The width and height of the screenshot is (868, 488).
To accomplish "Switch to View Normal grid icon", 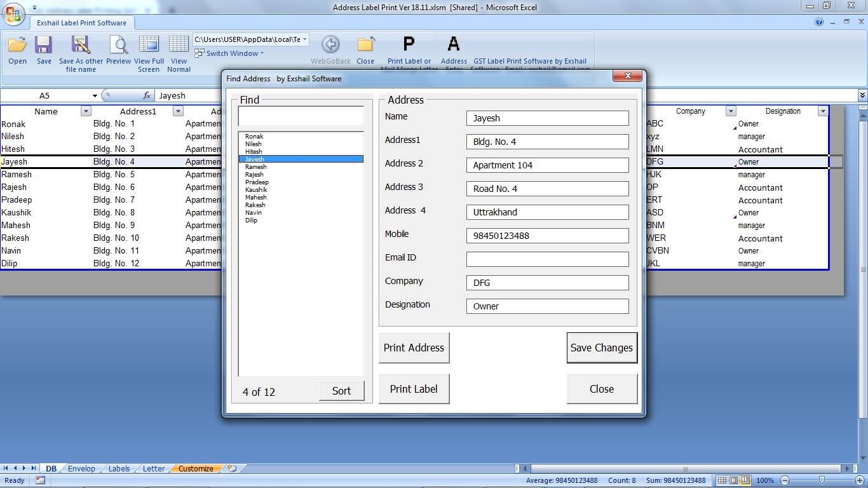I will [x=179, y=45].
